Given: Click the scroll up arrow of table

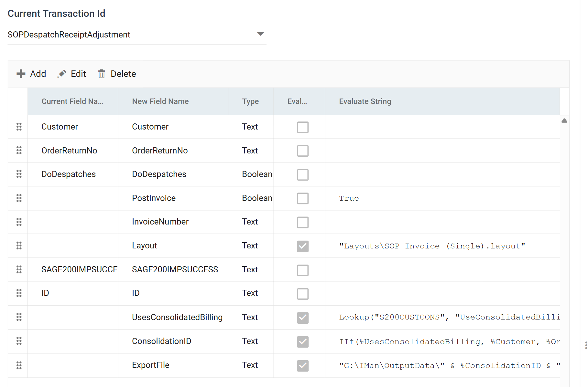Looking at the screenshot, I should pos(564,120).
